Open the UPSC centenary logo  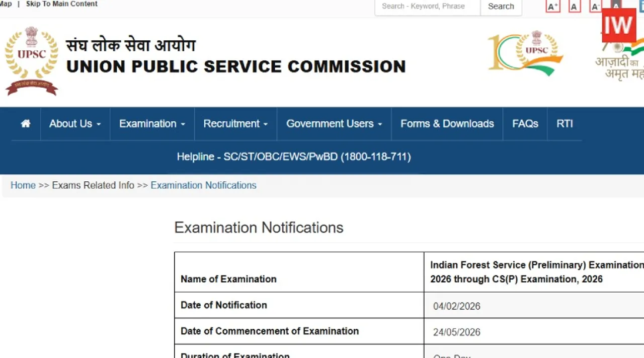525,53
